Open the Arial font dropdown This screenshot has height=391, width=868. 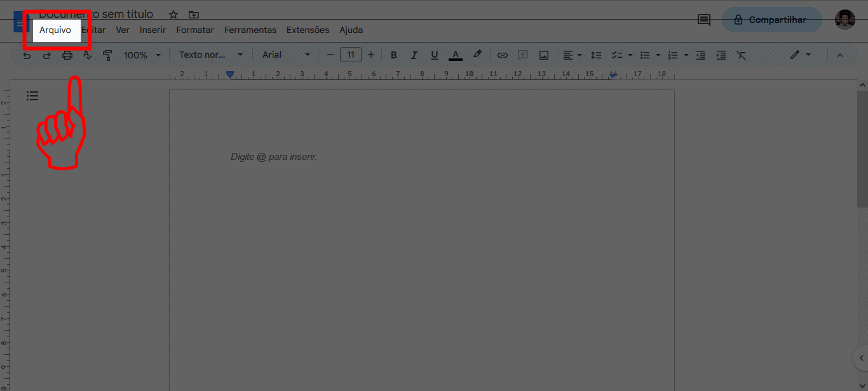286,55
